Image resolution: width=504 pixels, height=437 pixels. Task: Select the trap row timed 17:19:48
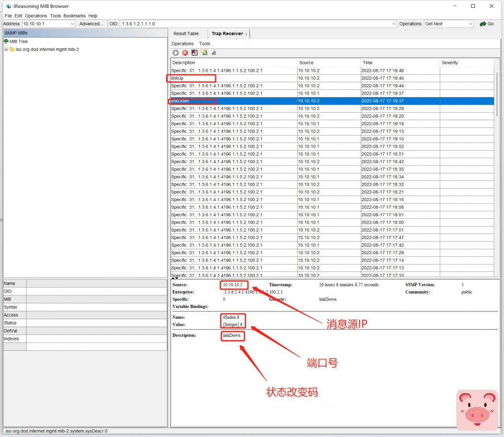point(332,70)
